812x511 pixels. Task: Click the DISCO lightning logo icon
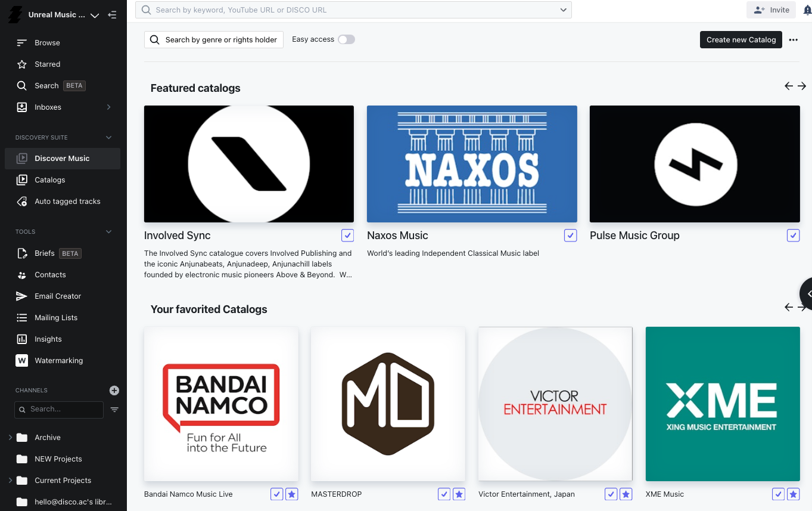(15, 15)
